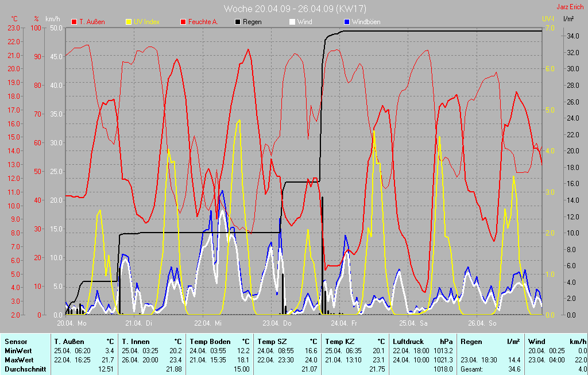This screenshot has width=588, height=375.
Task: Click T. Außen average 12.51
Action: click(x=106, y=369)
